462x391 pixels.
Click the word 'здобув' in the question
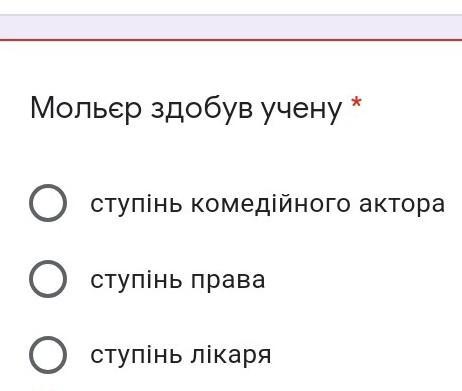pos(202,108)
